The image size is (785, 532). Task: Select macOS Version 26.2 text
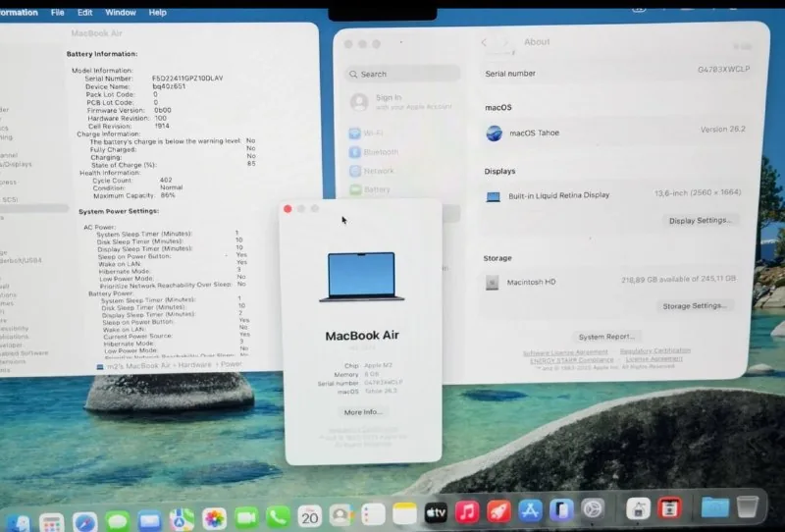click(x=723, y=130)
